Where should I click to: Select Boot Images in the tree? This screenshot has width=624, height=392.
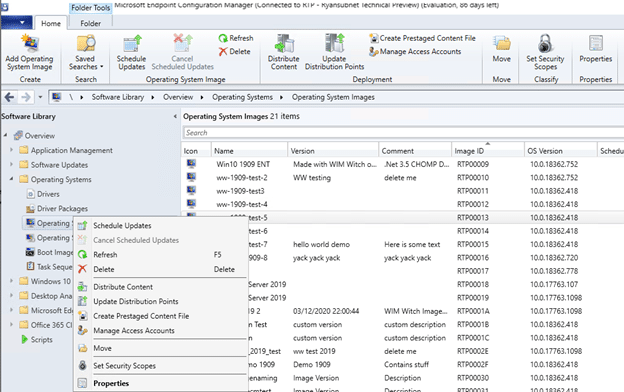pos(49,252)
